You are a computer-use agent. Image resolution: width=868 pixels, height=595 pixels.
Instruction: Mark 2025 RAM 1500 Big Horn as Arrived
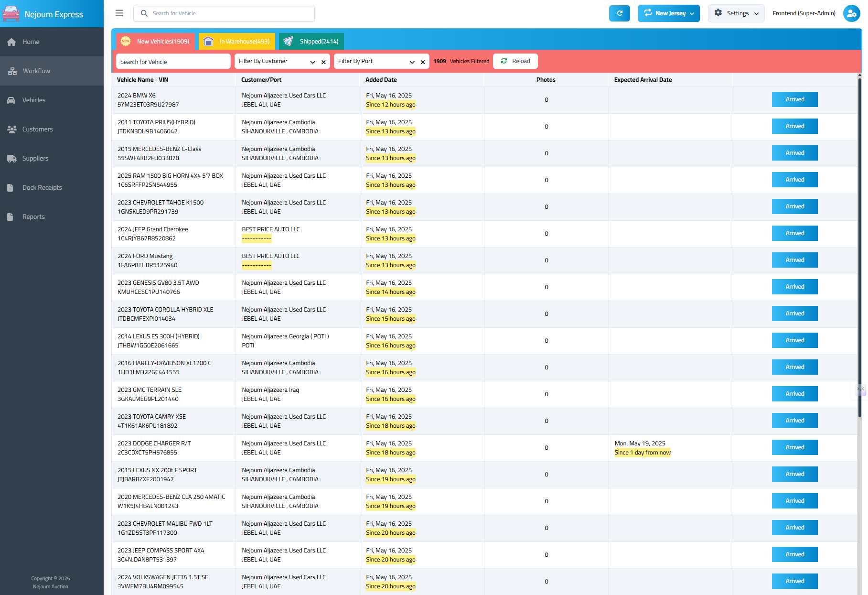pos(794,180)
